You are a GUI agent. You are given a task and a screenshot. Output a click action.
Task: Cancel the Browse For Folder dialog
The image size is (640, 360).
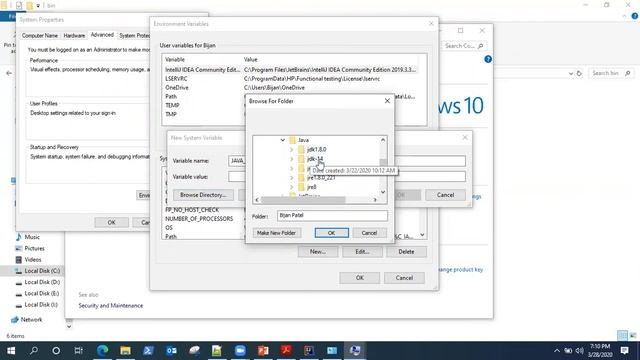point(369,233)
